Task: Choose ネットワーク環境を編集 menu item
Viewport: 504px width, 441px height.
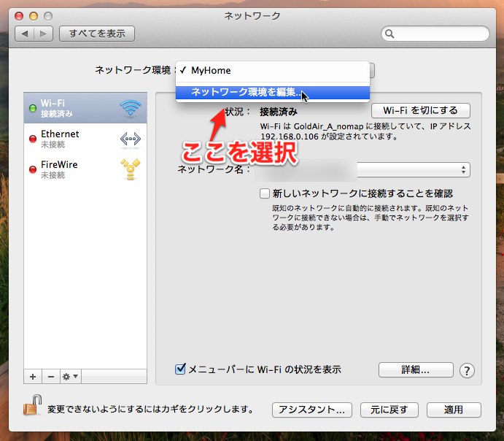Action: [273, 92]
